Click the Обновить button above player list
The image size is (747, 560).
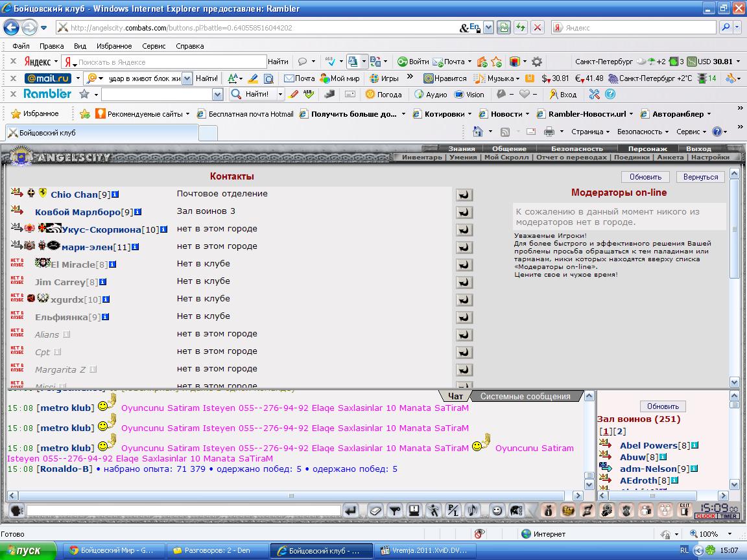point(663,406)
